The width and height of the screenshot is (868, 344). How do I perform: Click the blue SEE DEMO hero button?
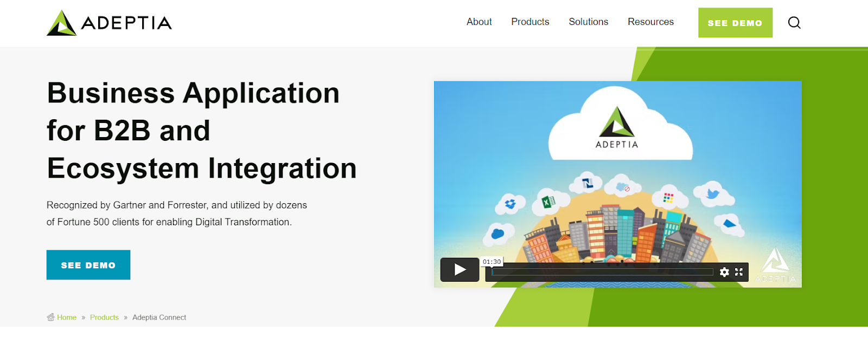(x=88, y=265)
